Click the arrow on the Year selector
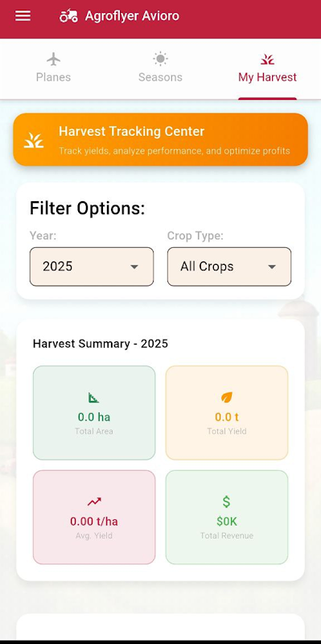 pyautogui.click(x=134, y=267)
